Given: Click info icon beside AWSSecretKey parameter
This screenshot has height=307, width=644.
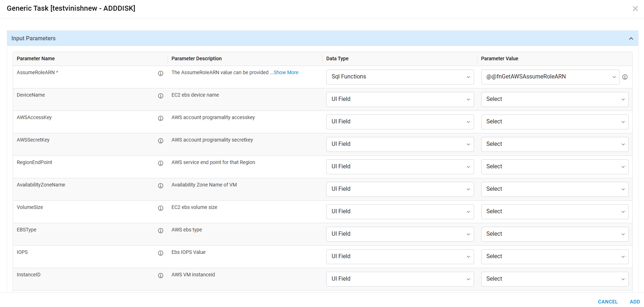Looking at the screenshot, I should (x=161, y=141).
